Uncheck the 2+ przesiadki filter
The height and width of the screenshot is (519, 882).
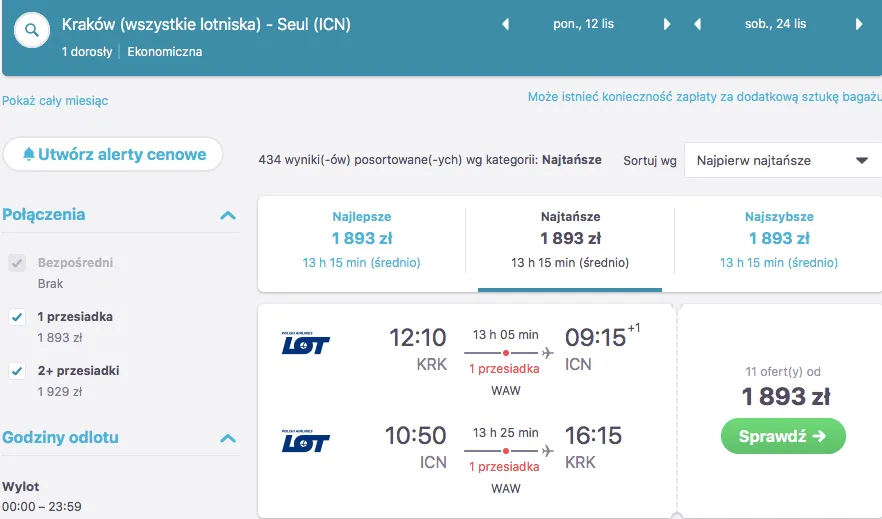click(x=17, y=371)
